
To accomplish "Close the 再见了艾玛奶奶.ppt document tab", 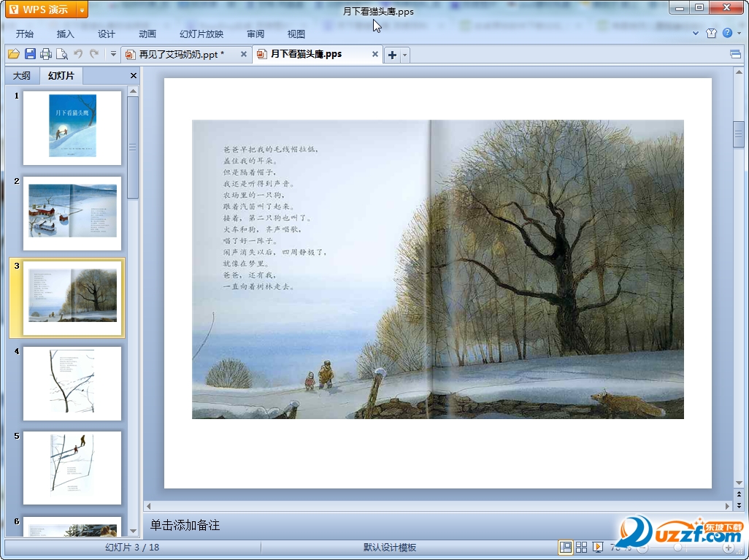I will (x=244, y=54).
